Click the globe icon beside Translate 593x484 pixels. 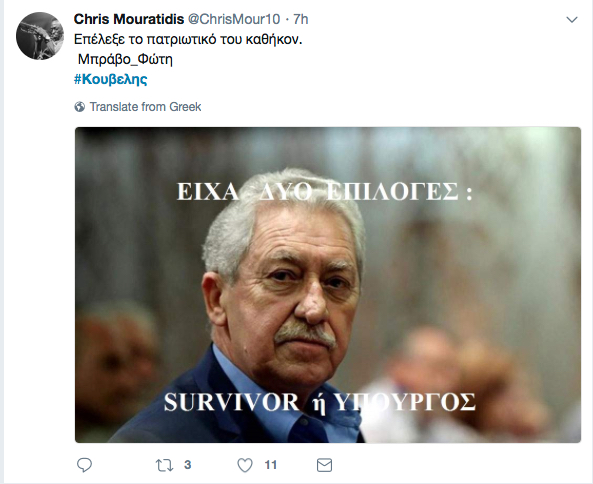coord(80,107)
